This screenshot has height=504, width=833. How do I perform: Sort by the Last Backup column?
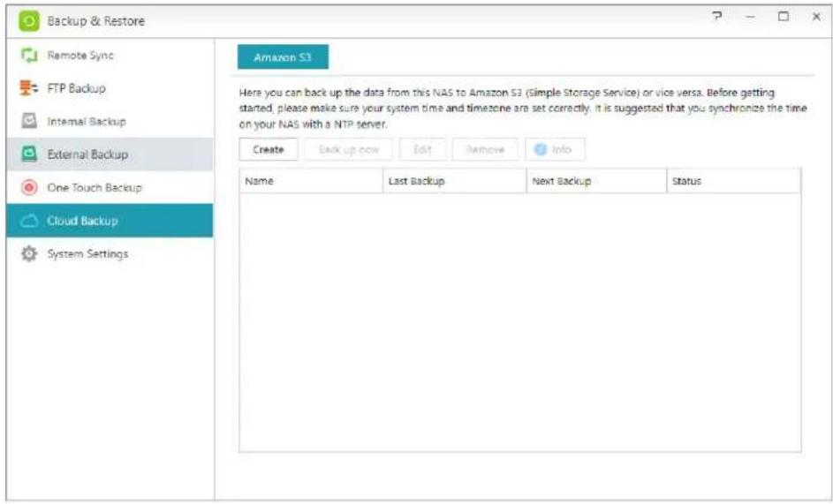454,181
